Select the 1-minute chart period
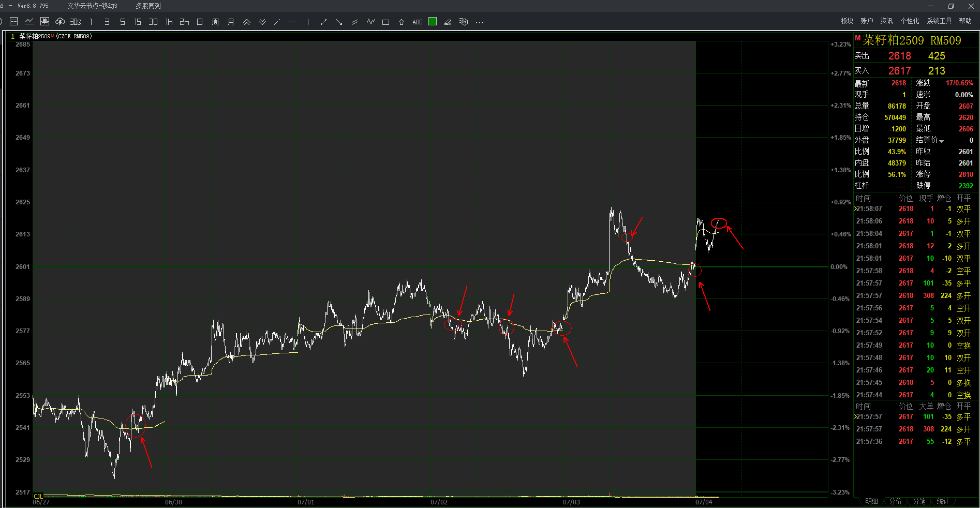This screenshot has width=980, height=508. (x=91, y=22)
